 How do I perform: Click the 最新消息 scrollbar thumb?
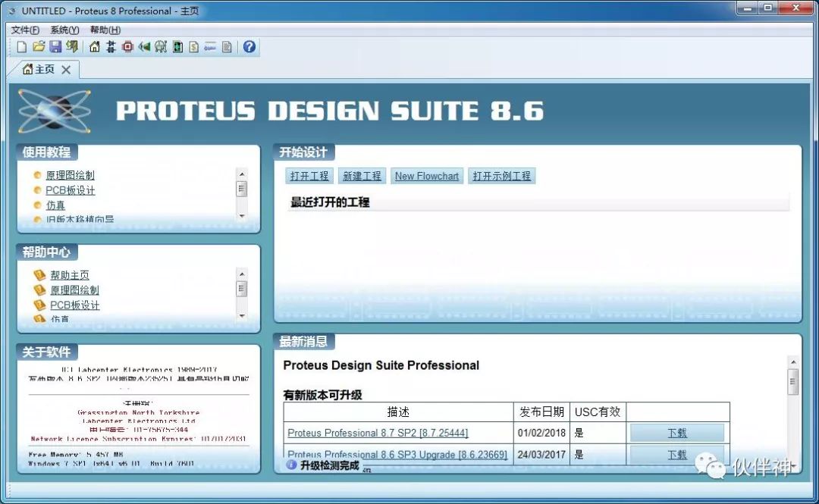point(793,381)
